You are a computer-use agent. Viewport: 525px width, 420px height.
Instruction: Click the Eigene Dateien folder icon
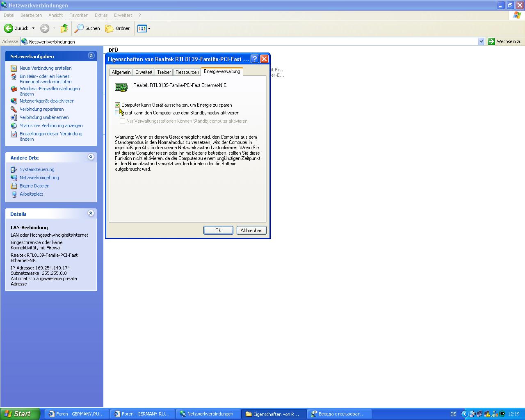coord(14,186)
